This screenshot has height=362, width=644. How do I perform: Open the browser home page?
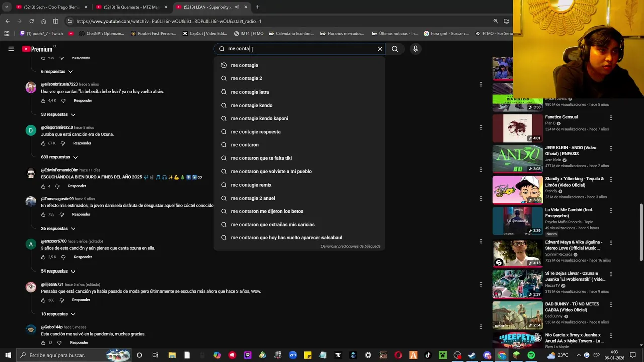[x=43, y=21]
